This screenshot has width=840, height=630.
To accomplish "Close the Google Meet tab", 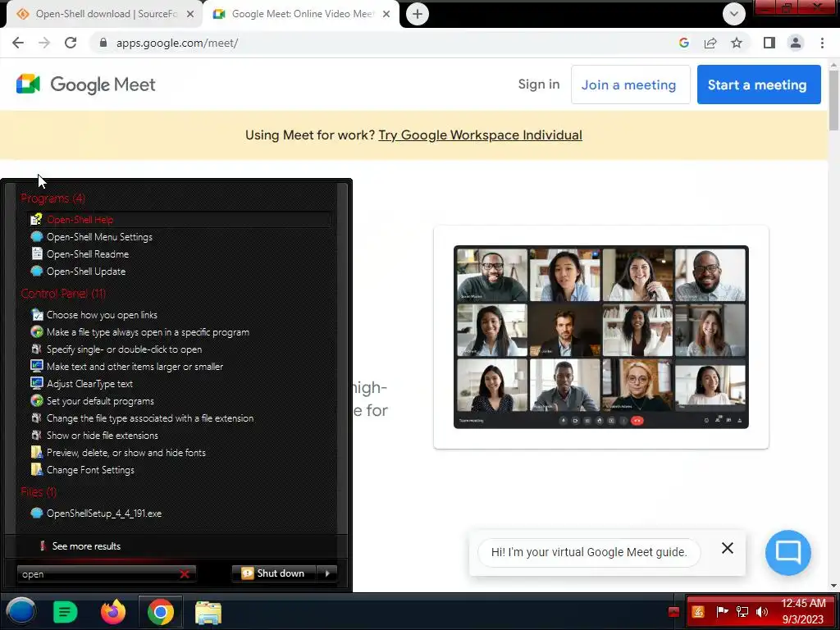I will pos(386,14).
